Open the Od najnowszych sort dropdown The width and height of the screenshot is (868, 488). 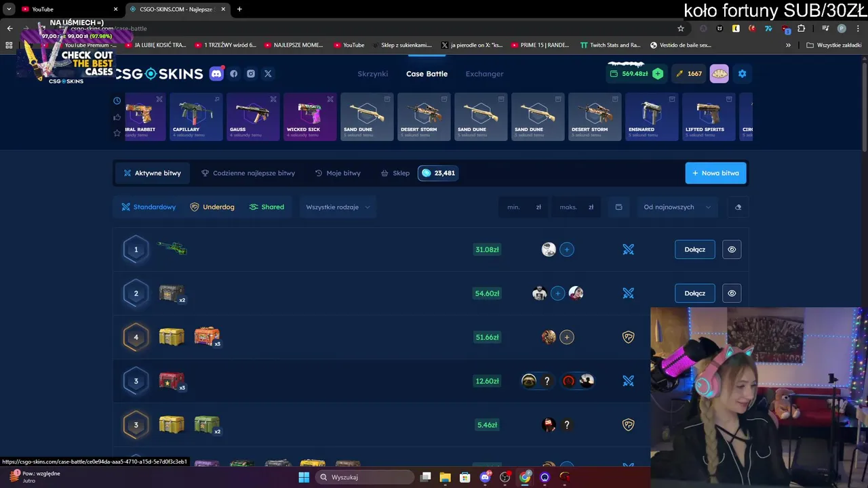[677, 207]
